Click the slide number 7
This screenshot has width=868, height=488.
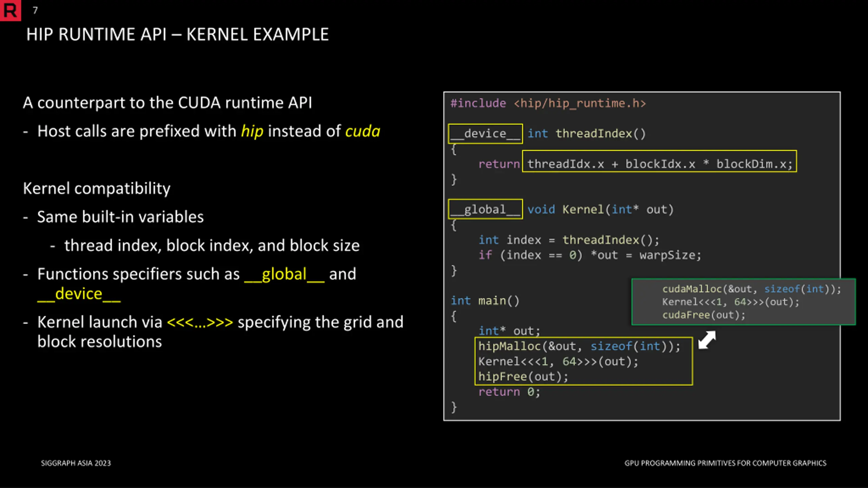pyautogui.click(x=35, y=11)
